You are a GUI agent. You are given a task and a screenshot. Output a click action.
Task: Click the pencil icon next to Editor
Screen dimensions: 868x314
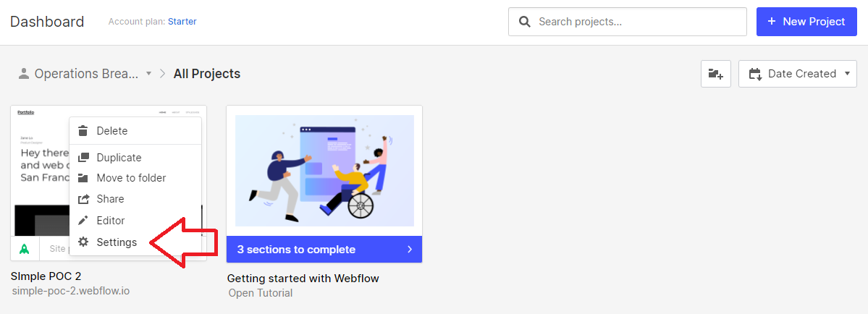pos(83,221)
